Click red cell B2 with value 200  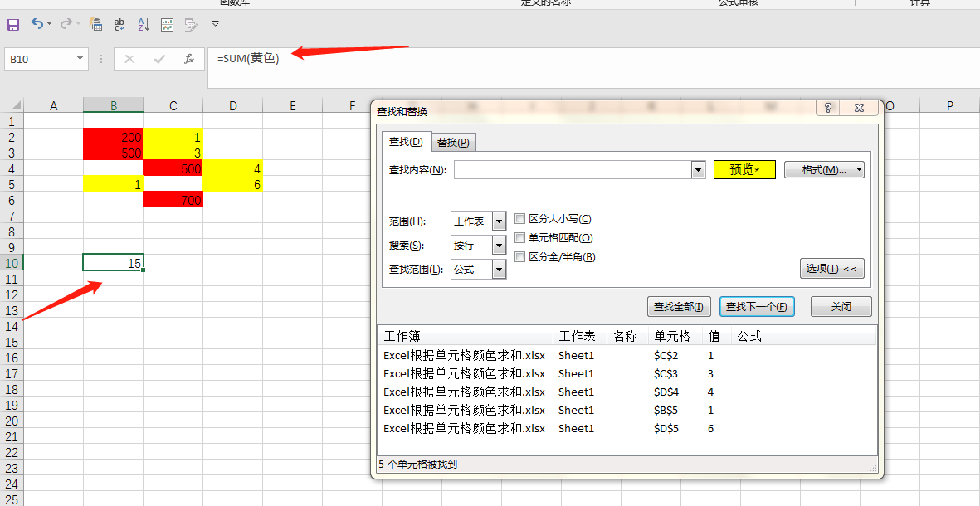(x=113, y=137)
